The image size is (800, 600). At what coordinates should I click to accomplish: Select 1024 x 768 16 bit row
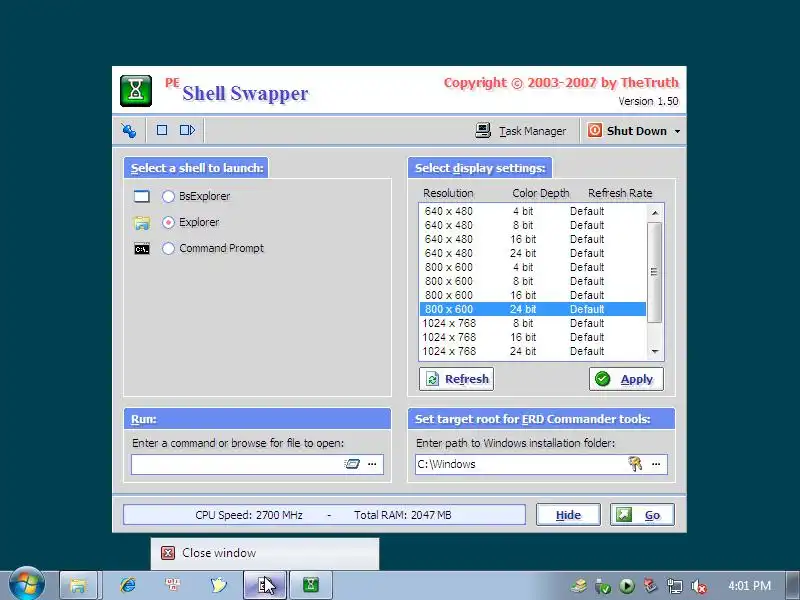(x=533, y=337)
